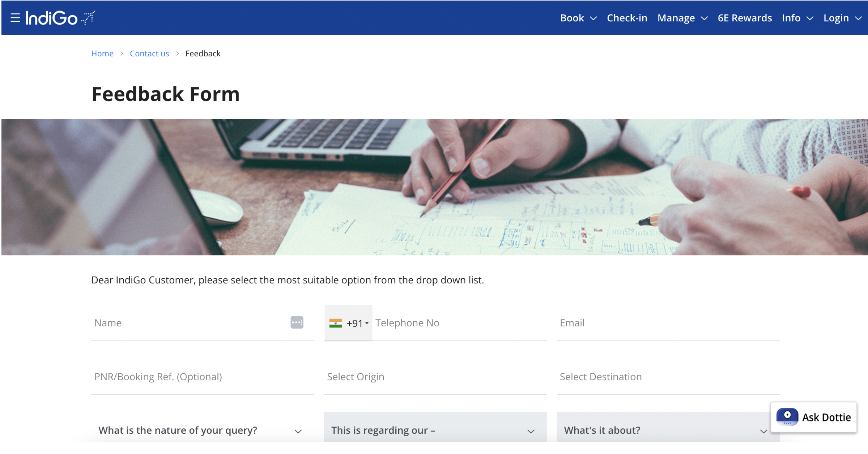Go to Home via breadcrumb link
The image size is (868, 454).
point(102,53)
